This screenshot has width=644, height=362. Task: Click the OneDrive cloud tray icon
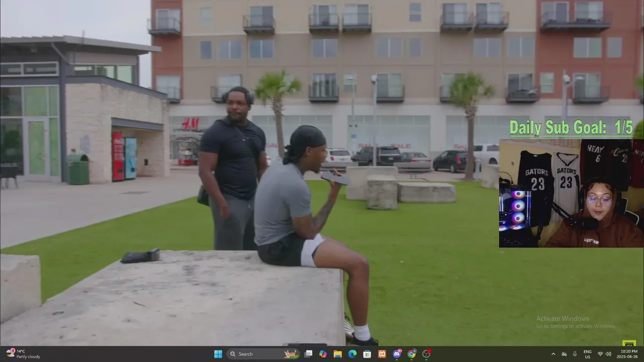pyautogui.click(x=564, y=354)
